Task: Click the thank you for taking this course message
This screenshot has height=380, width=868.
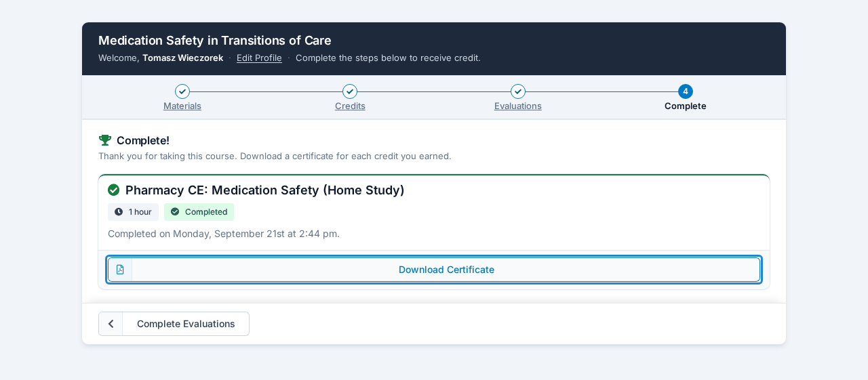Action: tap(275, 156)
